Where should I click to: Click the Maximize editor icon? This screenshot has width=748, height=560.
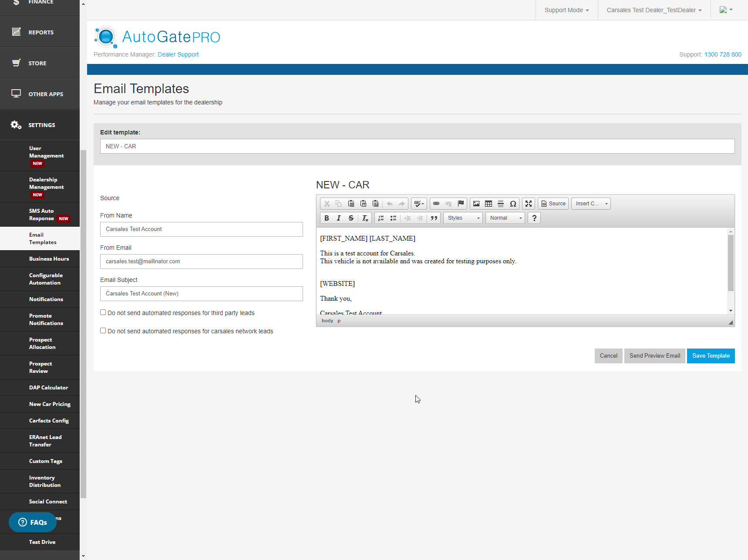click(529, 204)
